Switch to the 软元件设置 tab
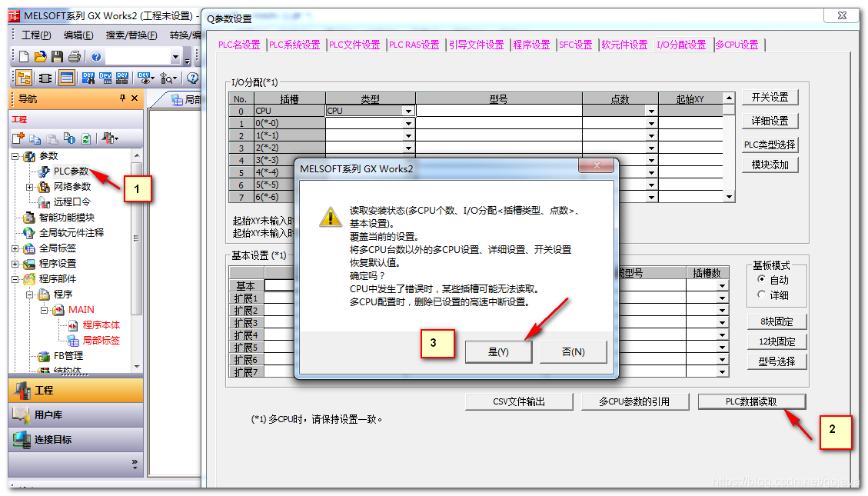The height and width of the screenshot is (496, 868). (624, 45)
